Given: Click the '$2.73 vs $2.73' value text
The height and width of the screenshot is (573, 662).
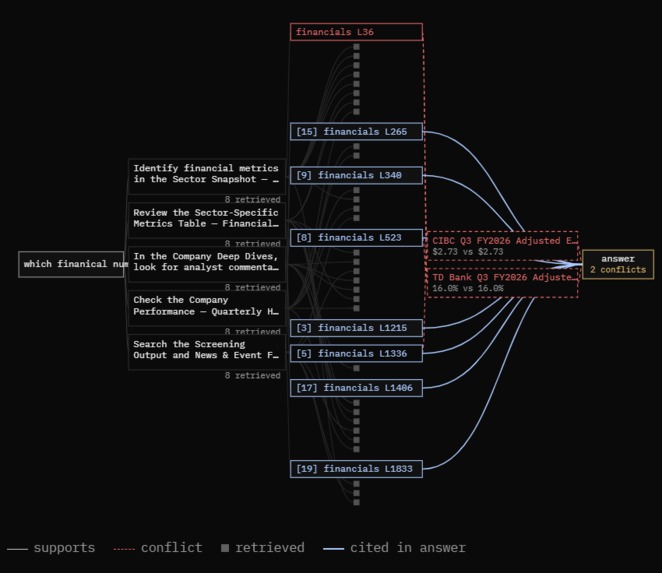Looking at the screenshot, I should coord(468,252).
